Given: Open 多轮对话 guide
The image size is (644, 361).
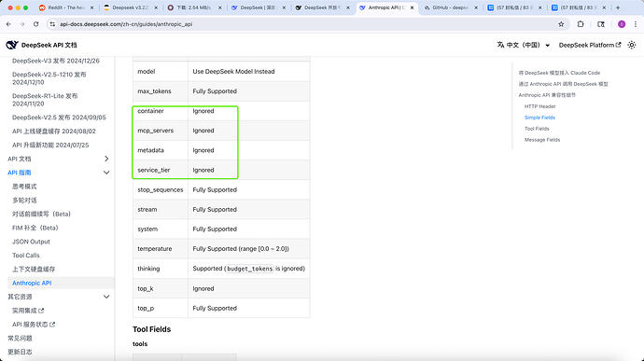Looking at the screenshot, I should click(24, 200).
